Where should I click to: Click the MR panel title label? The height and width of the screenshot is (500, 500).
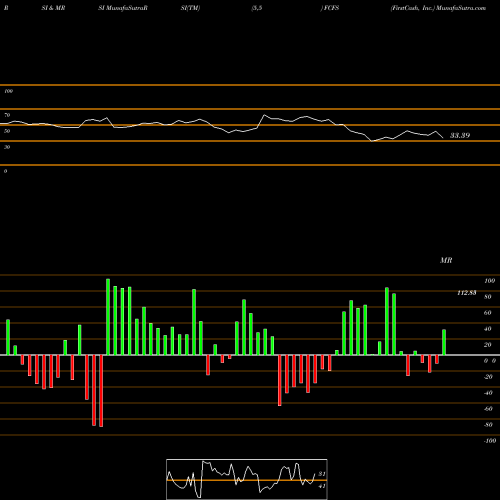click(x=446, y=260)
